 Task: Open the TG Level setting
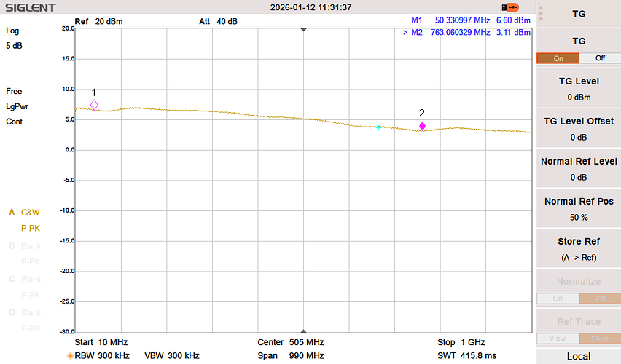pos(579,88)
